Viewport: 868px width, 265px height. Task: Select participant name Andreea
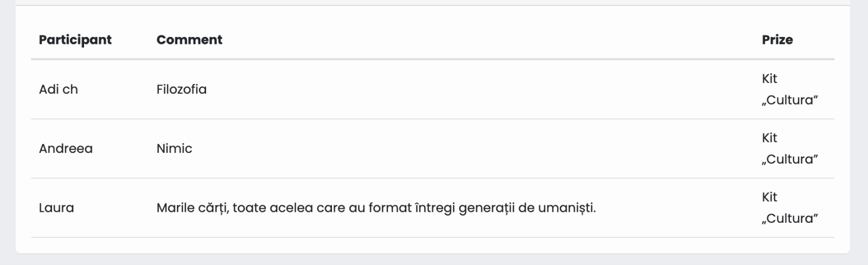point(66,148)
